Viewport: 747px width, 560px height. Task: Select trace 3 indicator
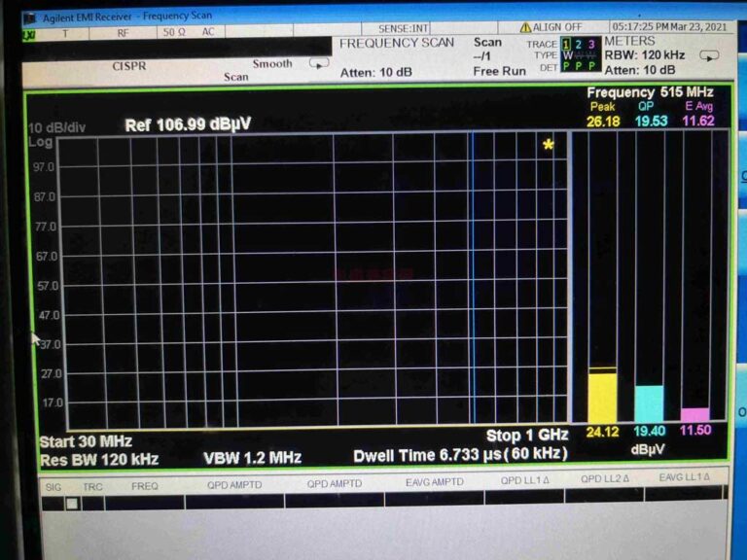pos(591,44)
